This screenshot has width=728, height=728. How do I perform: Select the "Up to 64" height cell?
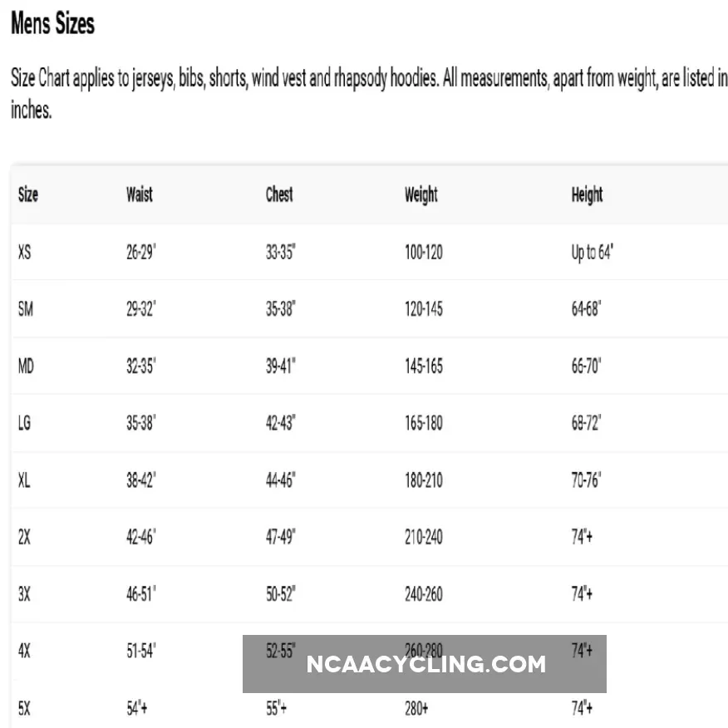pos(592,252)
